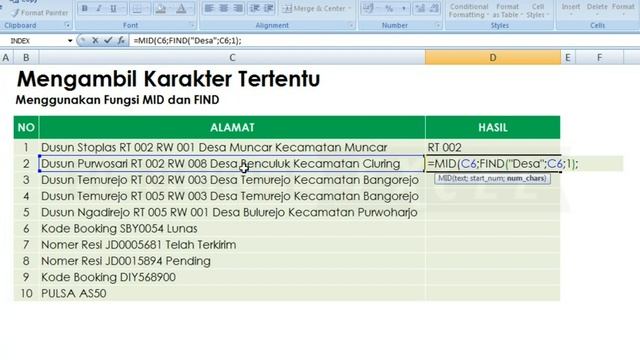Select column B header
Viewport: 640px width, 360px height.
26,58
